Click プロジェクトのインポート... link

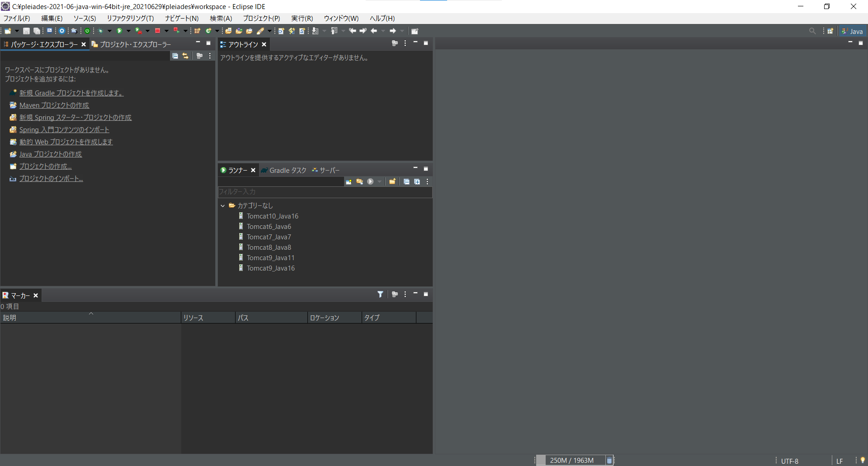[x=51, y=178]
